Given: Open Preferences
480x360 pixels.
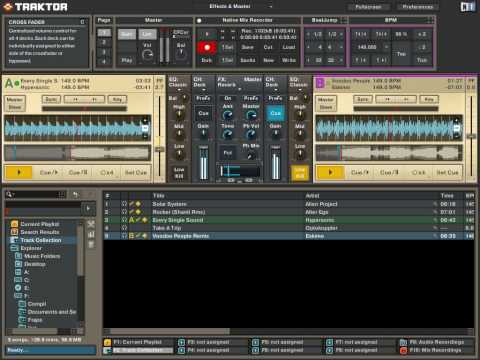Looking at the screenshot, I should pyautogui.click(x=417, y=7).
